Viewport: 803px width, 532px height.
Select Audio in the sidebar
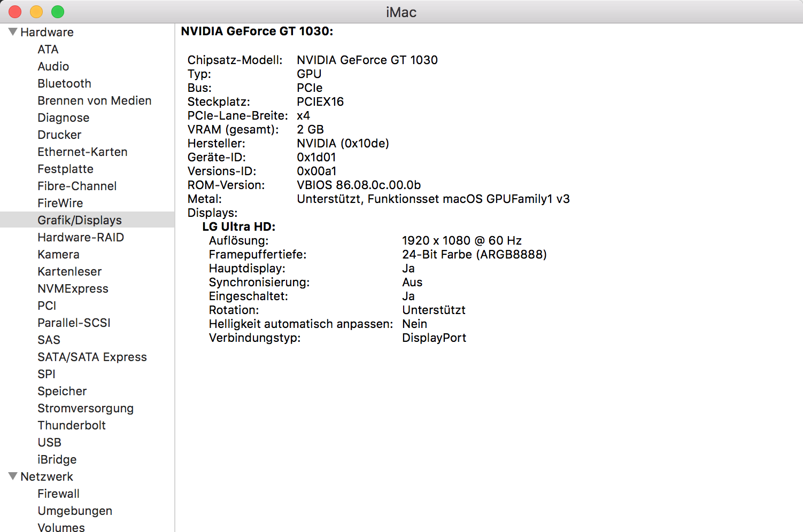53,66
